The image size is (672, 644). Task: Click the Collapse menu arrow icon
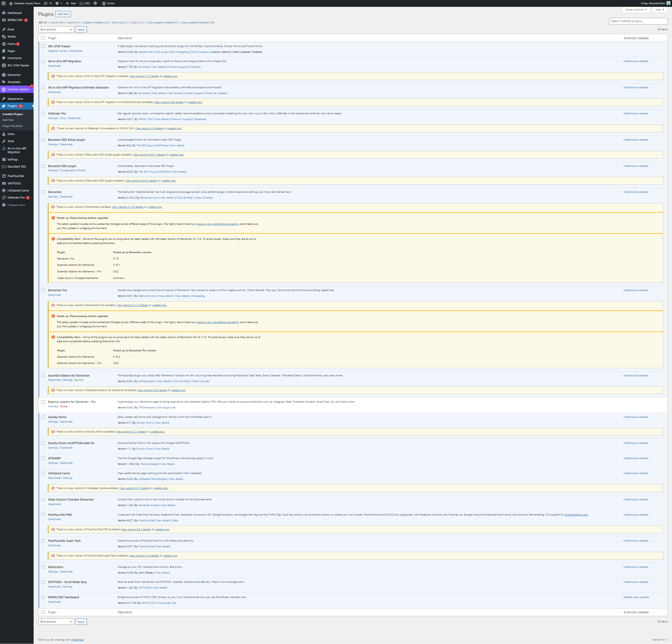4,205
